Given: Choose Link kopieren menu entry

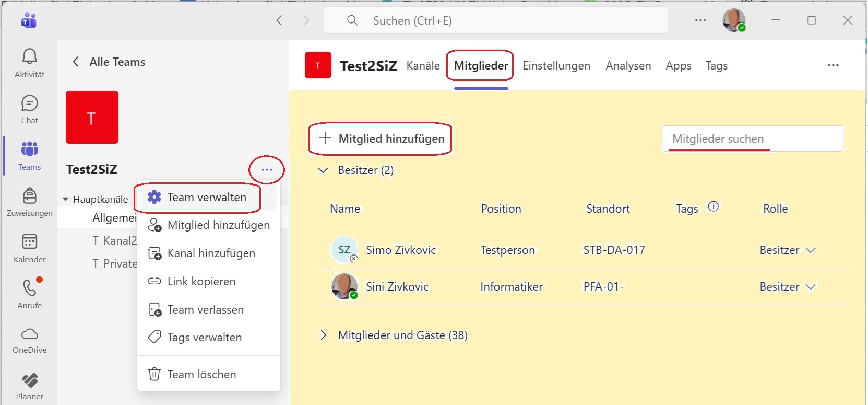Looking at the screenshot, I should pyautogui.click(x=201, y=282).
